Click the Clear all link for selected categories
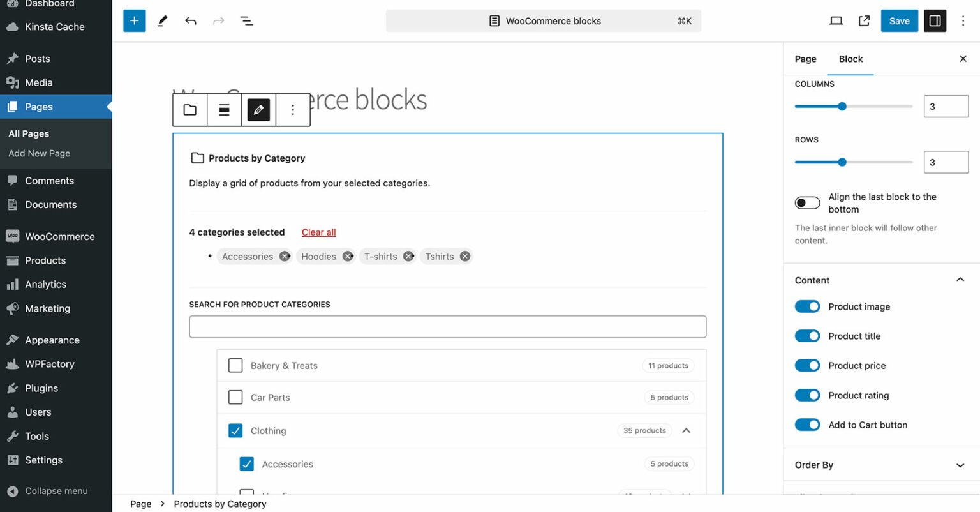This screenshot has height=512, width=980. 318,232
